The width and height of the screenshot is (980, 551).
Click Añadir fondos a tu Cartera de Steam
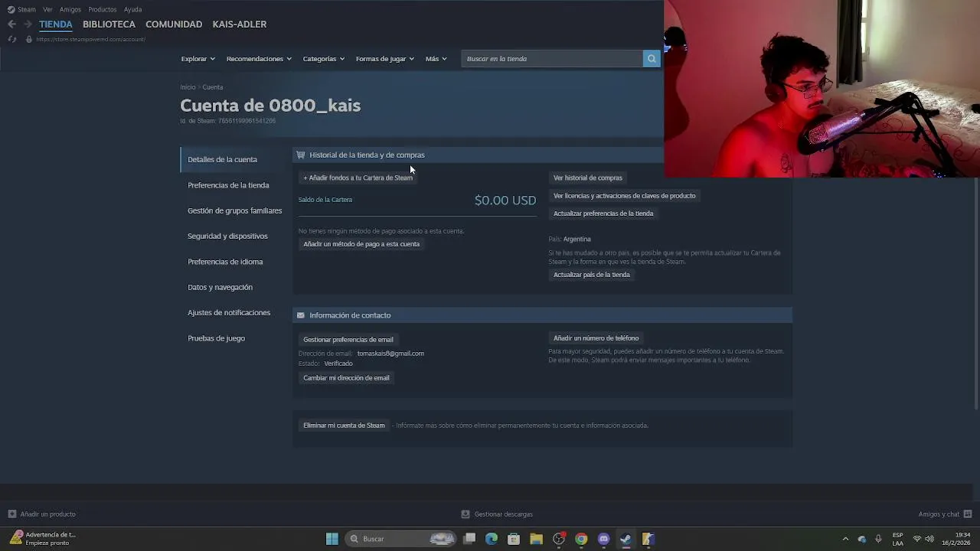[358, 178]
